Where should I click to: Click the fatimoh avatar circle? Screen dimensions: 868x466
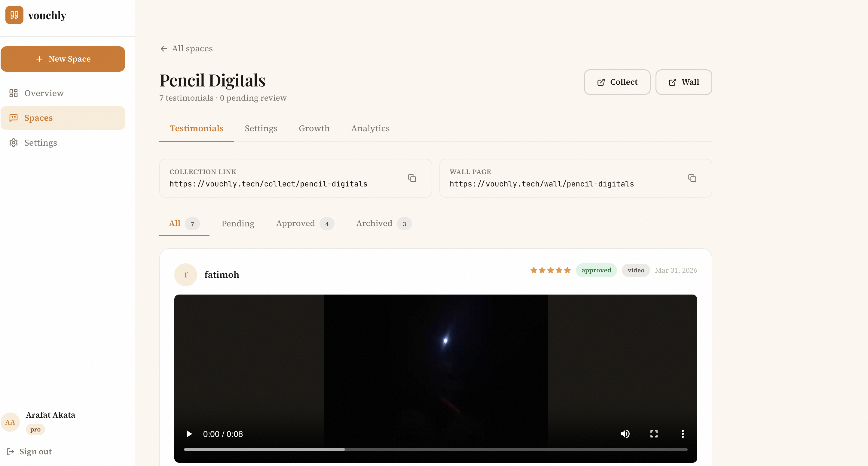click(186, 274)
